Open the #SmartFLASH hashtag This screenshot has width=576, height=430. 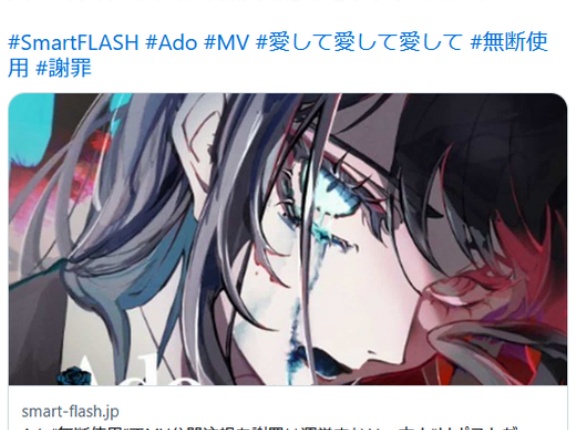point(73,42)
